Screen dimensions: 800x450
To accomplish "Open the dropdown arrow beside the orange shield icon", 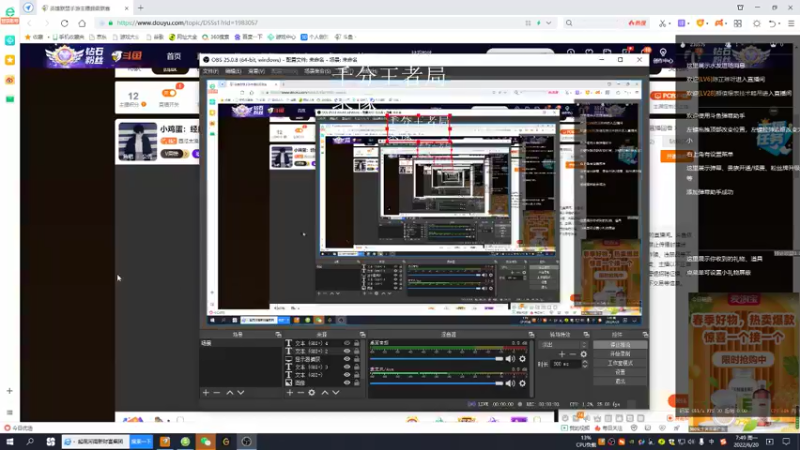I will pyautogui.click(x=708, y=23).
